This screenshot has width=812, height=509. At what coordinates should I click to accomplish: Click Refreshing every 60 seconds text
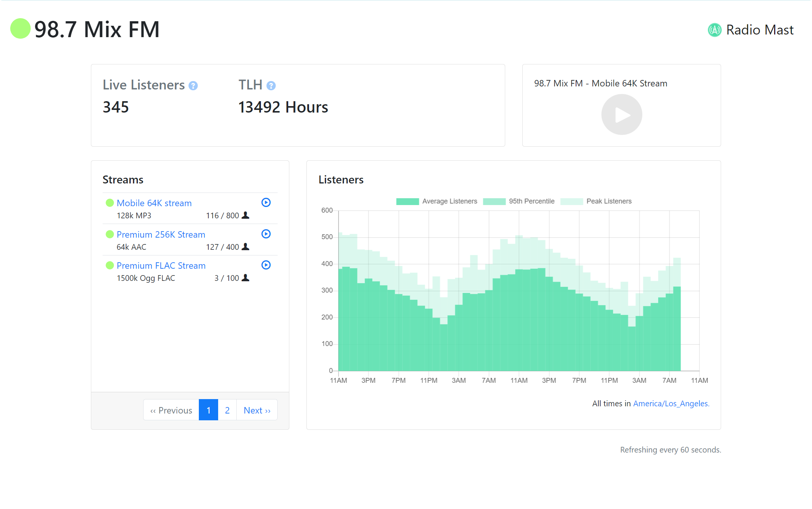click(671, 450)
